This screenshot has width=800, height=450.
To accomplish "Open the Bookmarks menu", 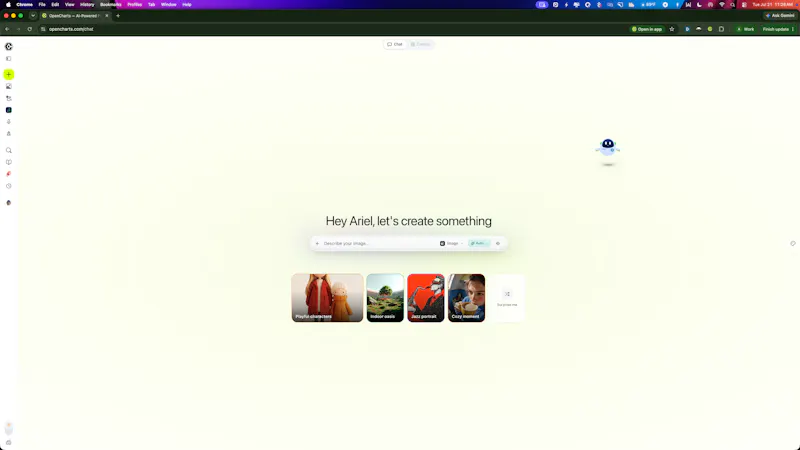I will [x=111, y=5].
